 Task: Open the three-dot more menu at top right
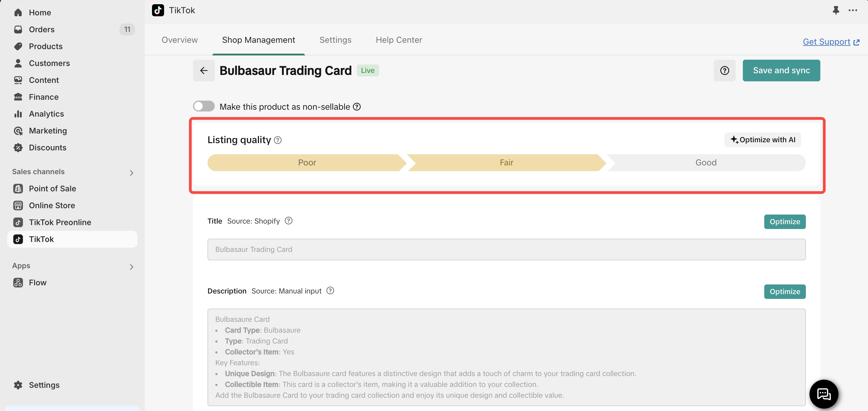[853, 10]
